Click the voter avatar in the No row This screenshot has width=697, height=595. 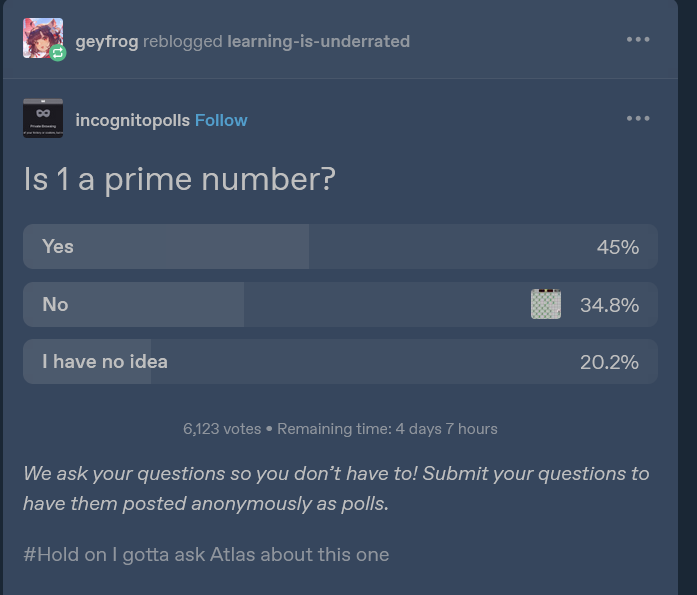[545, 304]
